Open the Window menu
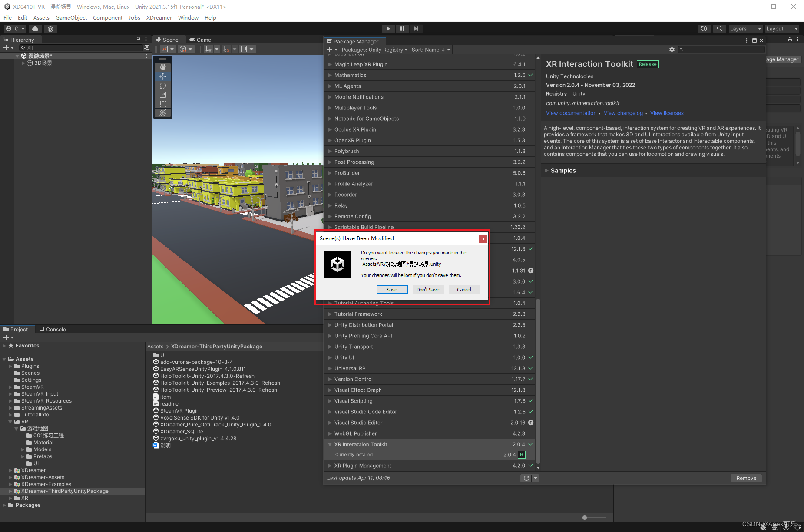Screen dimensions: 804x532 (188, 17)
